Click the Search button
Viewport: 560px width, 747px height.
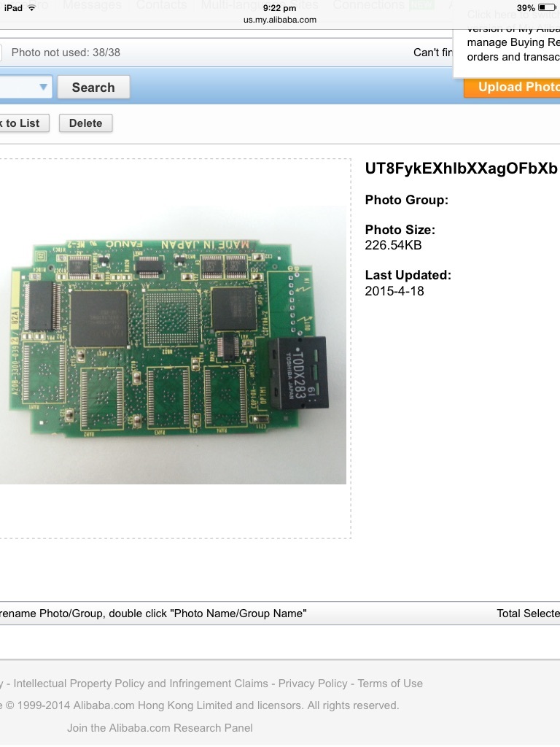(93, 88)
